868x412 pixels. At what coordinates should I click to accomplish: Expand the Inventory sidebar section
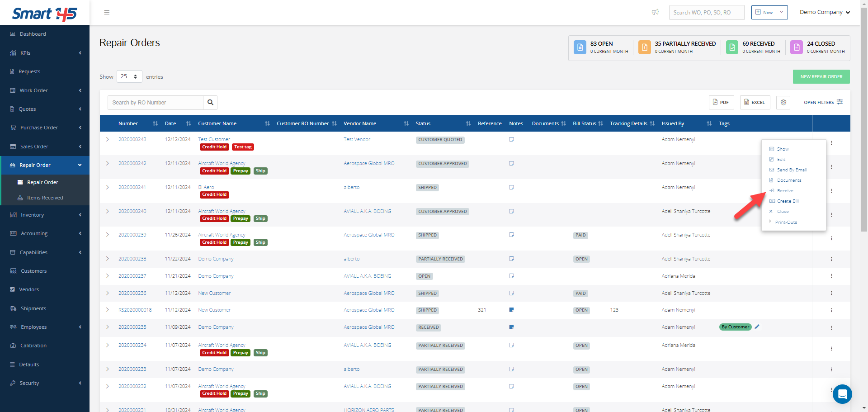tap(45, 215)
